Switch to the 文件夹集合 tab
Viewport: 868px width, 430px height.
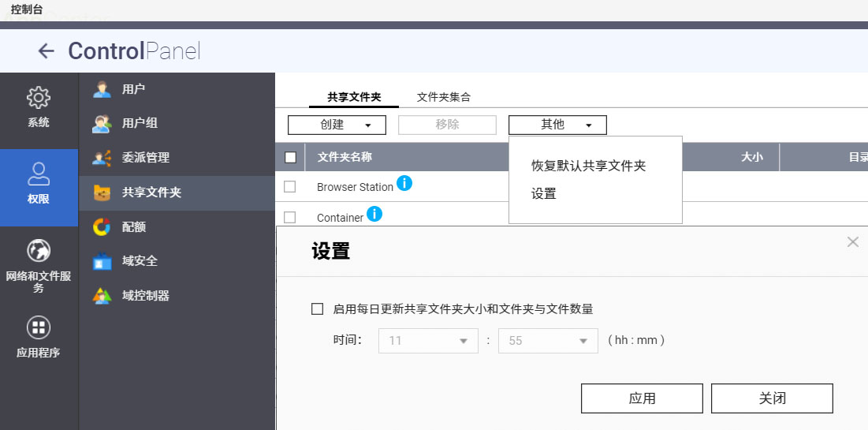point(444,97)
